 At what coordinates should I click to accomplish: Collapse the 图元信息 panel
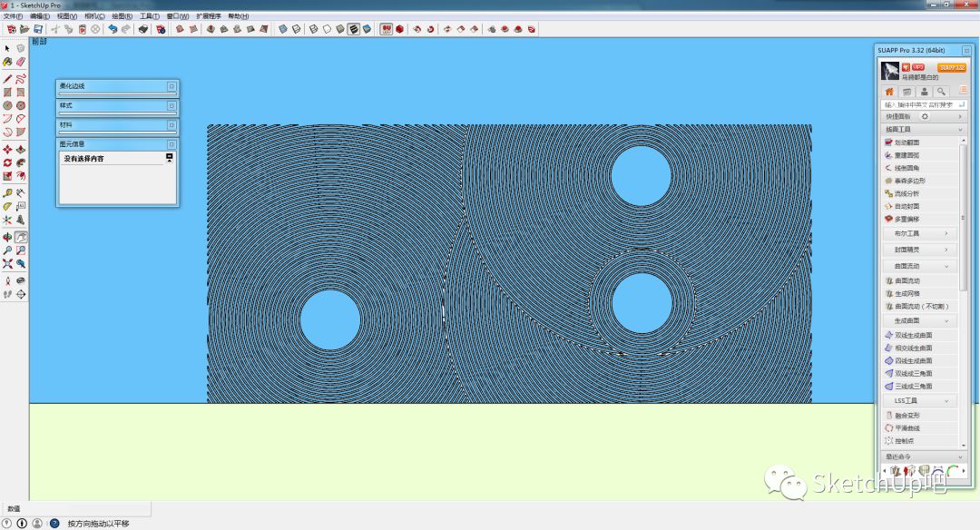coord(117,144)
